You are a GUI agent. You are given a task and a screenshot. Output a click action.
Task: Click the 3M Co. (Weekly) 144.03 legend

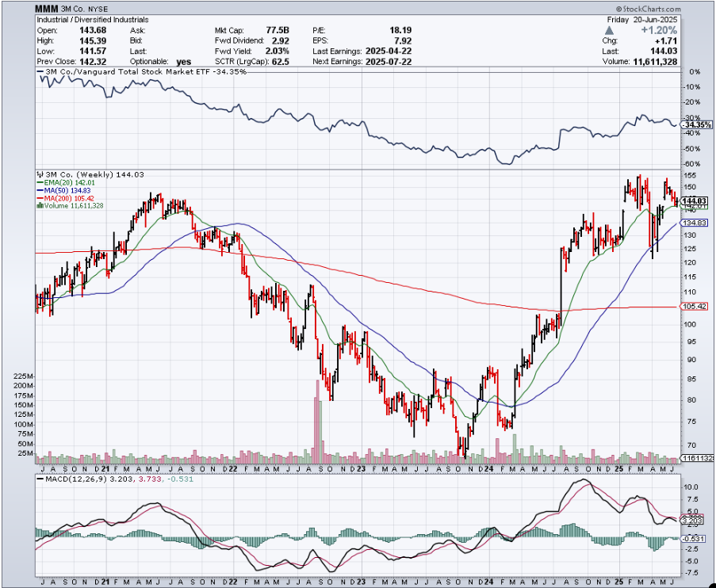tap(90, 175)
